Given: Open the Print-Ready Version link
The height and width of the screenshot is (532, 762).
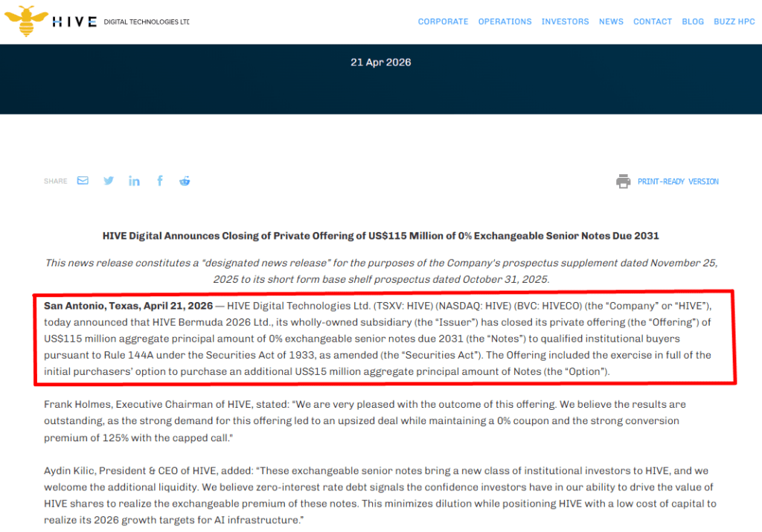Looking at the screenshot, I should [x=678, y=182].
